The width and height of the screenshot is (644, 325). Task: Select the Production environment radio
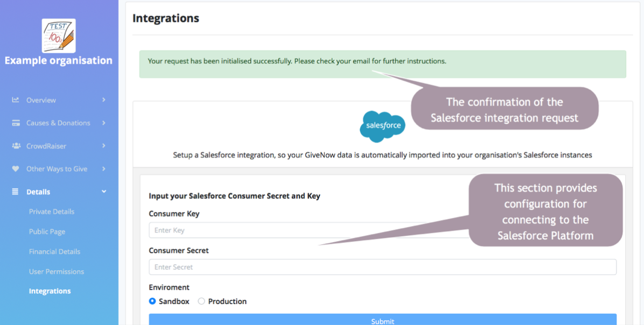201,301
